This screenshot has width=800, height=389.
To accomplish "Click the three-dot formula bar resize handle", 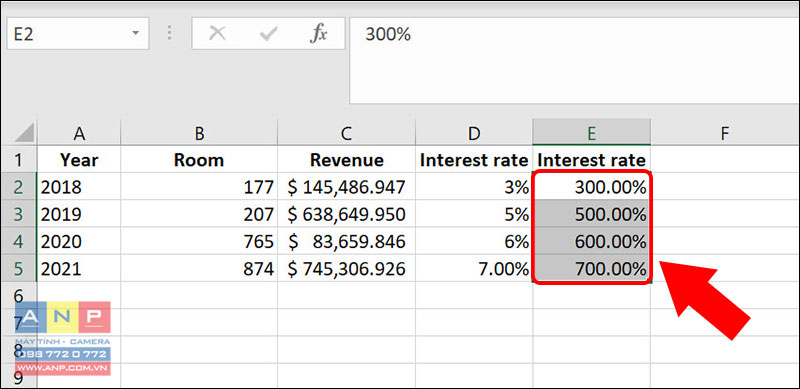I will (170, 34).
